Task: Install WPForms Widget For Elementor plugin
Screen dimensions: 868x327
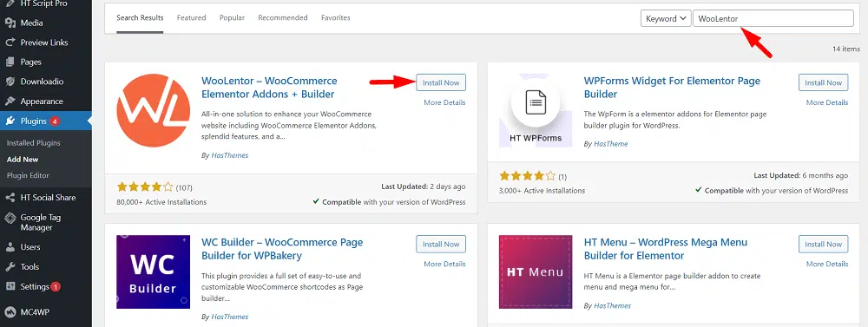Action: click(x=823, y=82)
